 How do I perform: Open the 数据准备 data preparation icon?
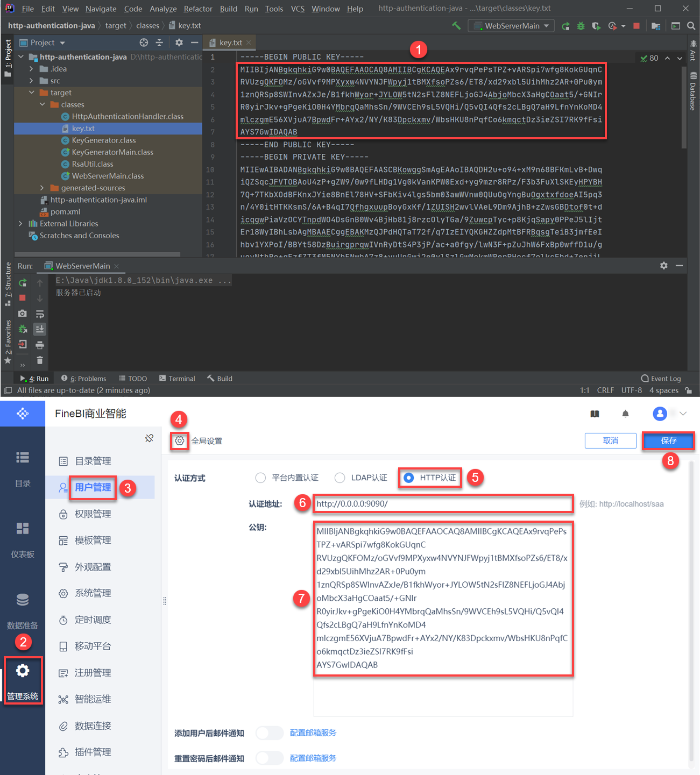coord(23,599)
